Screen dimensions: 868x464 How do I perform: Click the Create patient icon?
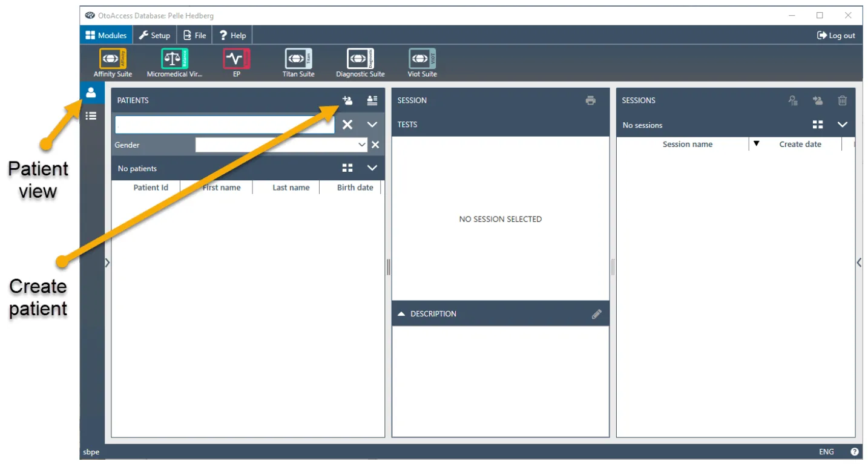point(347,100)
